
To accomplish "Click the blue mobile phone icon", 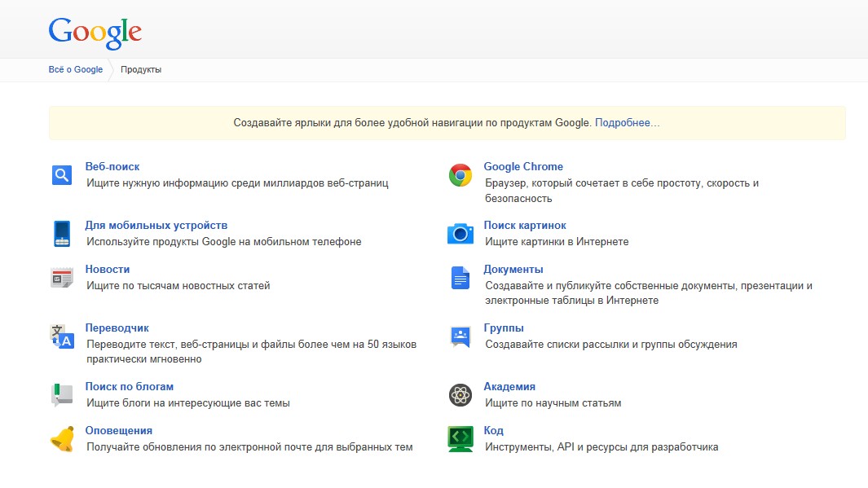I will click(x=62, y=234).
